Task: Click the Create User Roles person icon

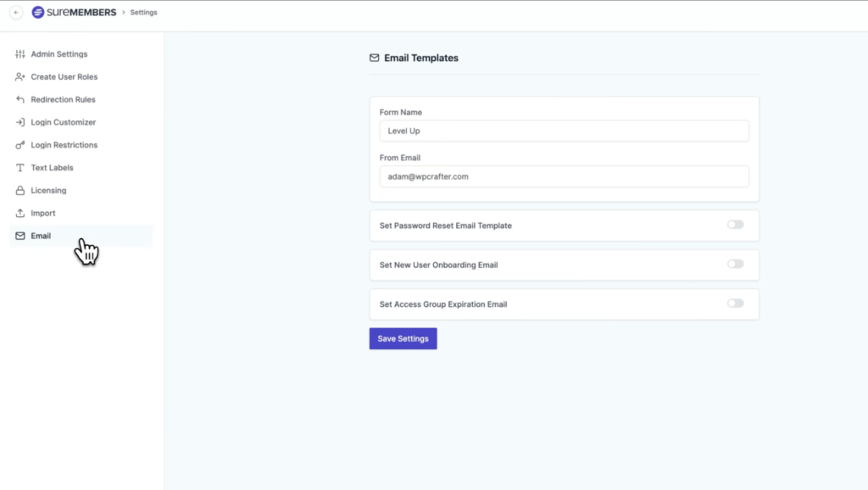Action: [19, 77]
